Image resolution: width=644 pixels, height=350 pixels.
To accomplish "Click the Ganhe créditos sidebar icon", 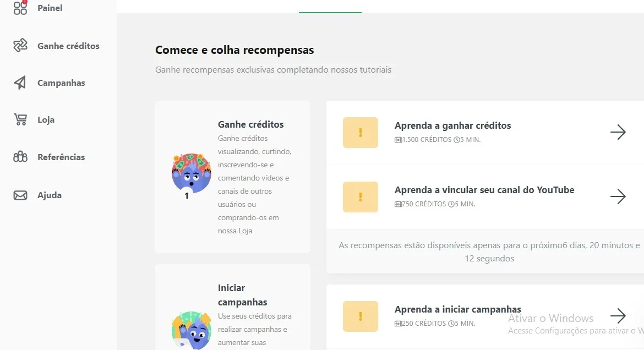I will click(20, 45).
